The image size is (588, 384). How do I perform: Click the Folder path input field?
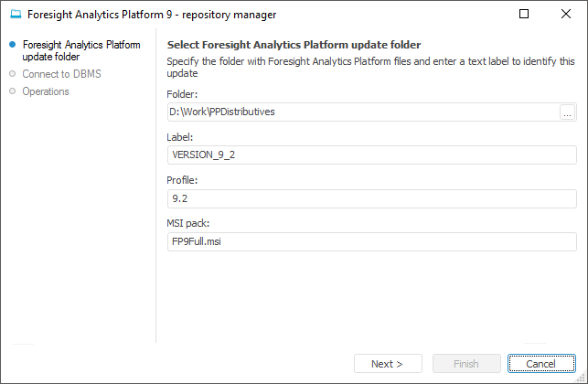(x=362, y=112)
